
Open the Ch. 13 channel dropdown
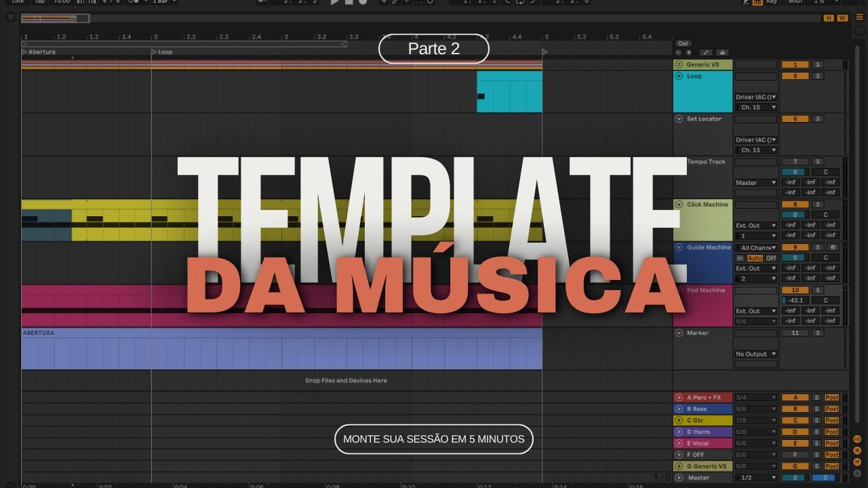pyautogui.click(x=756, y=150)
